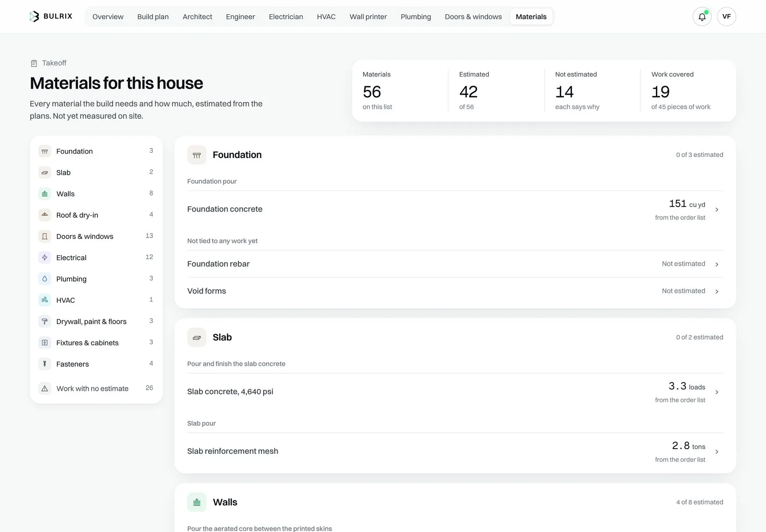Image resolution: width=766 pixels, height=532 pixels.
Task: Select the Plumbing droplet icon
Action: (x=45, y=279)
